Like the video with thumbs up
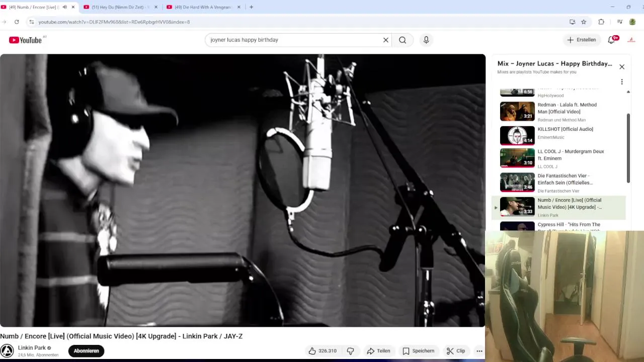The height and width of the screenshot is (362, 644). coord(323,351)
